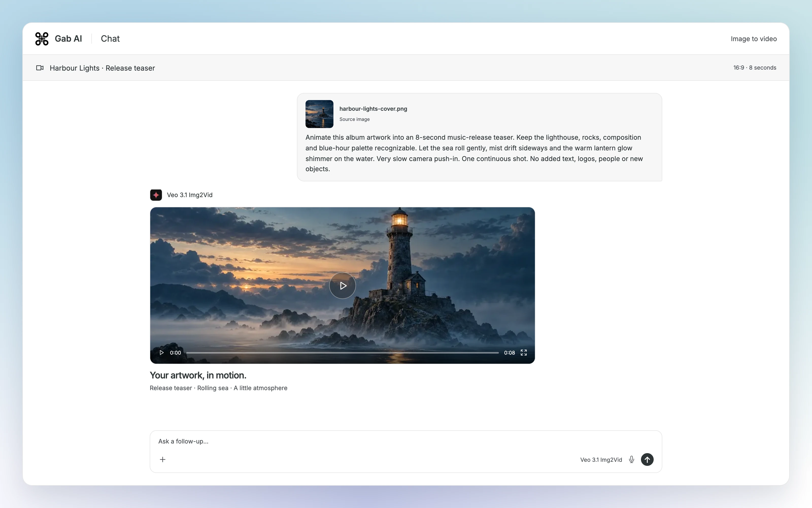The width and height of the screenshot is (812, 508).
Task: Click the microphone voice input icon
Action: (631, 459)
